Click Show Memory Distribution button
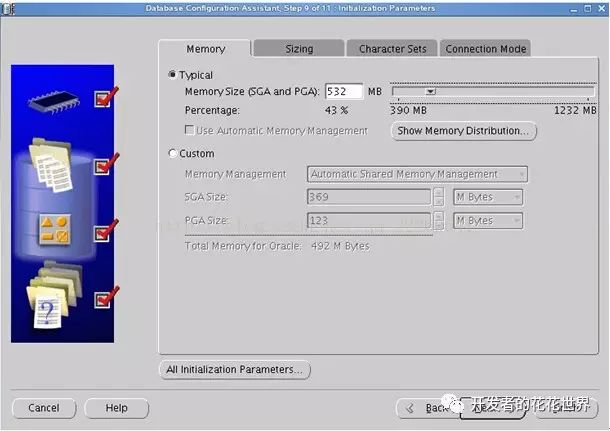The width and height of the screenshot is (610, 431). (x=463, y=131)
